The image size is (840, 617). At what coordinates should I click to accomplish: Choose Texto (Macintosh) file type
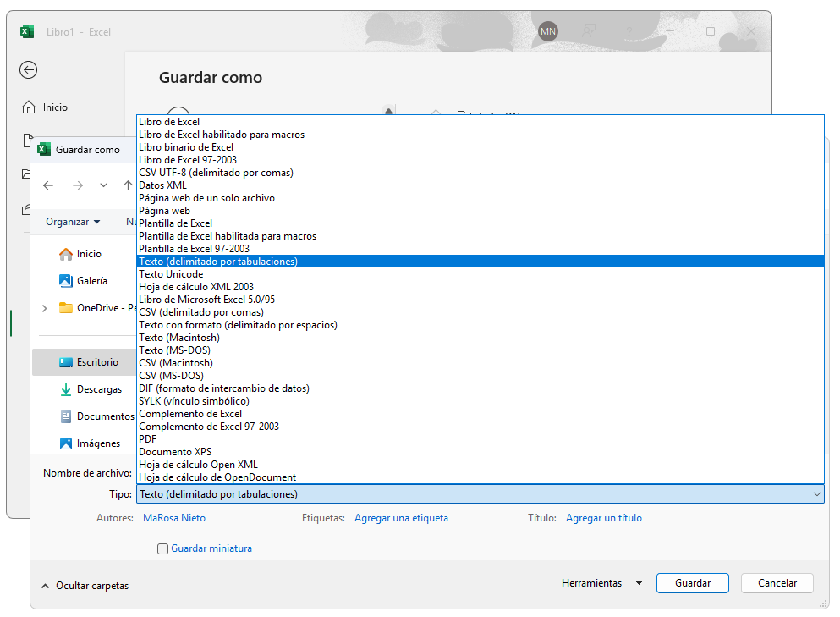click(480, 338)
